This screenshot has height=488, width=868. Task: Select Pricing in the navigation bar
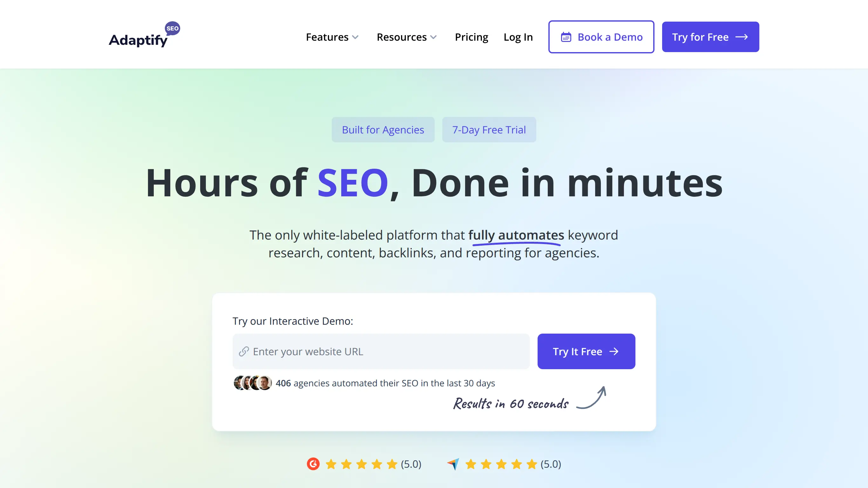click(x=471, y=37)
